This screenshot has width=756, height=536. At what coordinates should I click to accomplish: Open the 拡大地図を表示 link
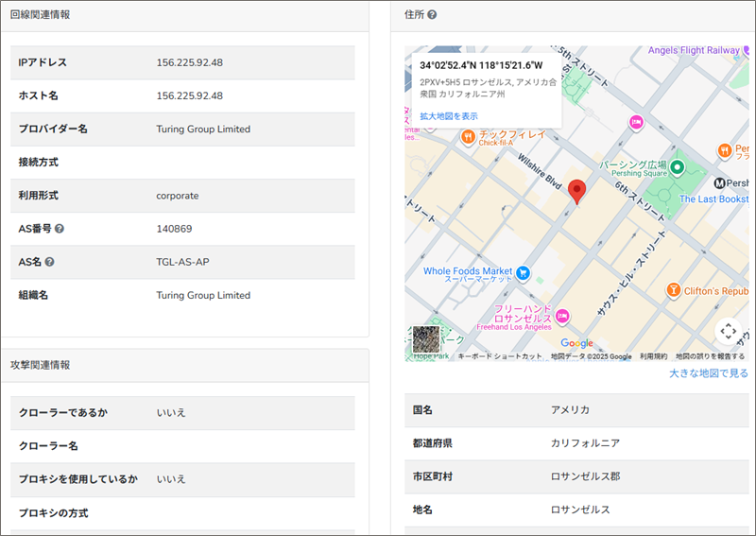tap(449, 116)
